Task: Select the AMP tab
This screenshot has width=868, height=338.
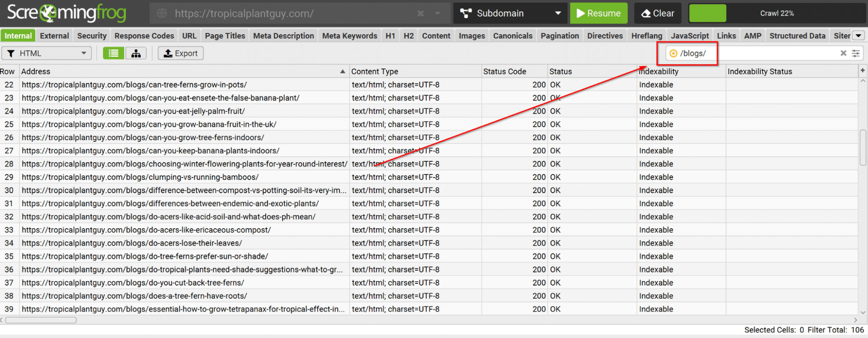Action: [x=753, y=36]
